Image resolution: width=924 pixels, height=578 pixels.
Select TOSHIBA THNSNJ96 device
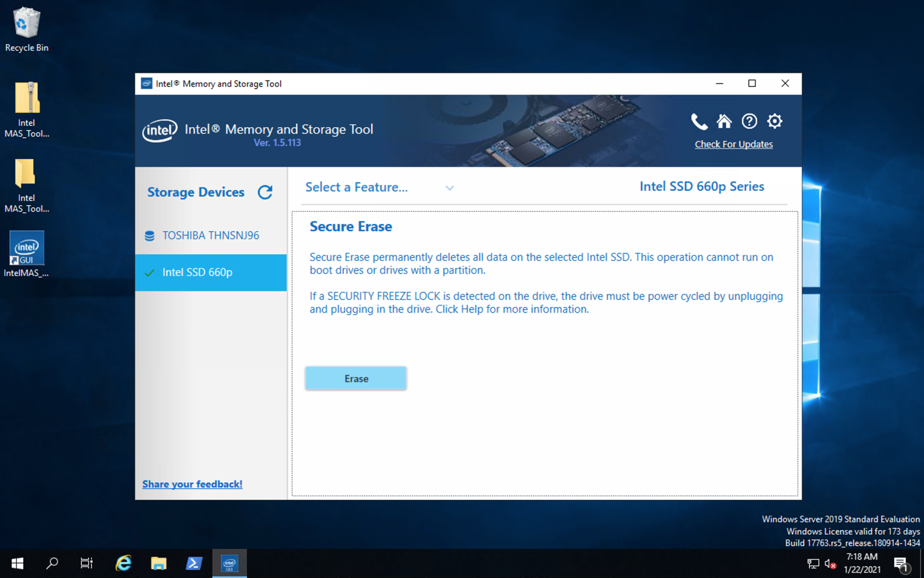coord(211,236)
